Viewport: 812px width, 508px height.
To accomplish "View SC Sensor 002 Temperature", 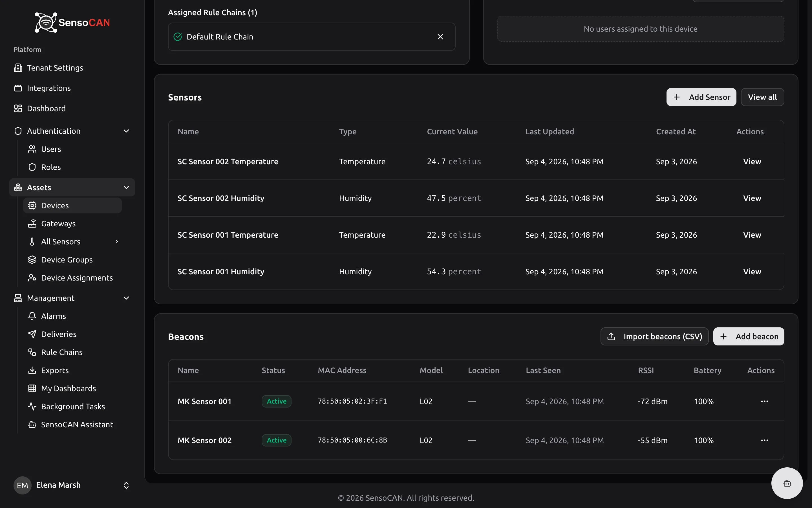I will pos(752,162).
